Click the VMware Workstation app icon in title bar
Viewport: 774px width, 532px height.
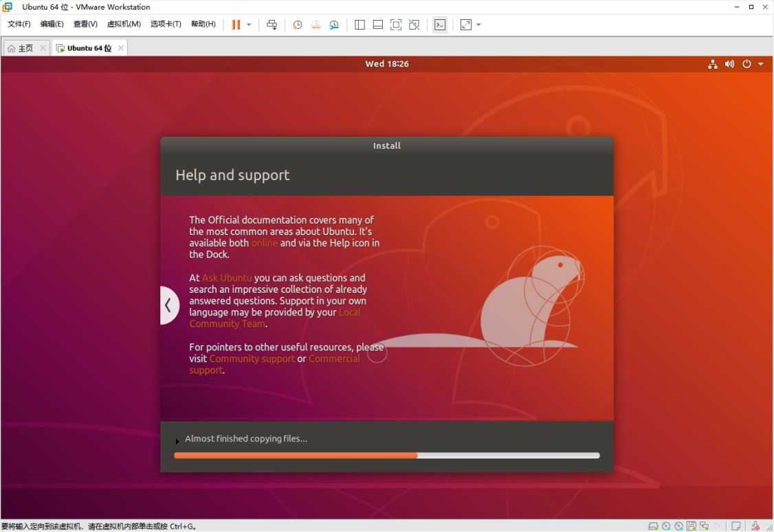(x=7, y=7)
